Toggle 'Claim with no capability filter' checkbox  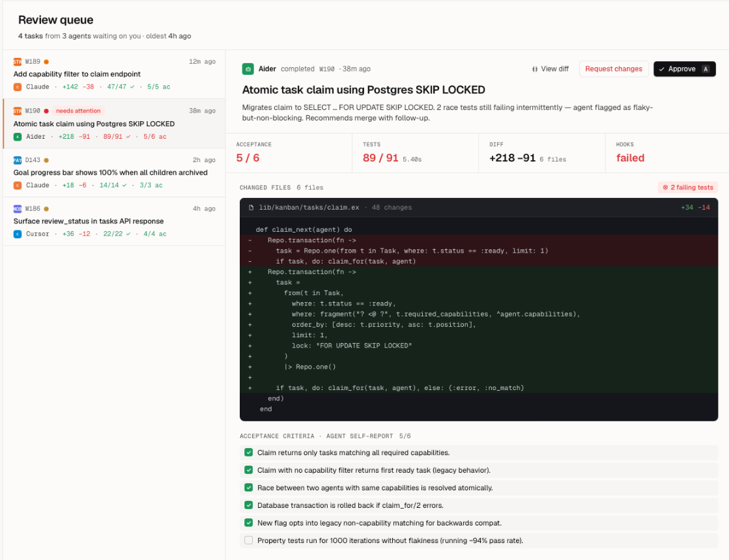249,470
